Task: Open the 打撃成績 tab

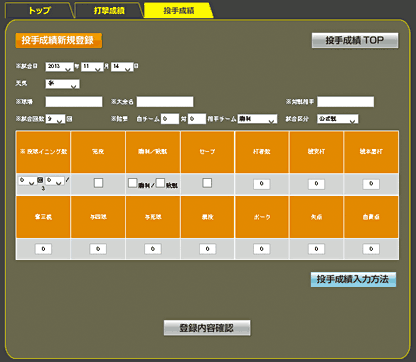Action: (109, 10)
